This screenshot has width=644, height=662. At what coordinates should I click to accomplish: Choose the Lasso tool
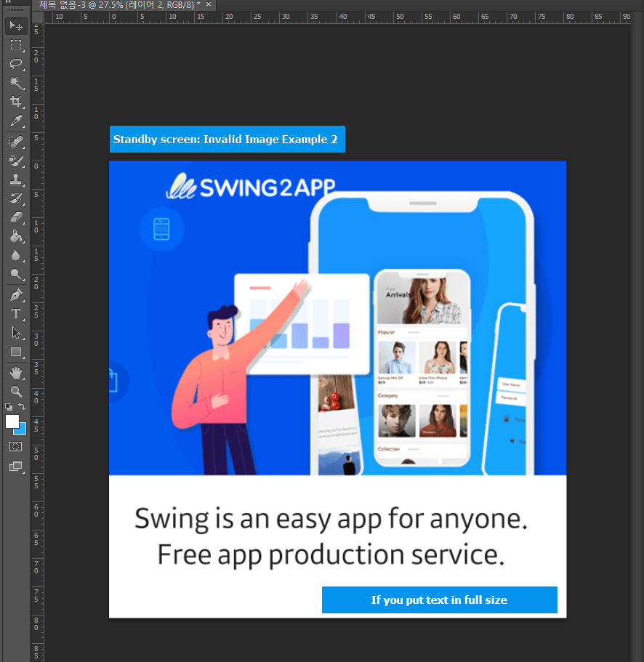pyautogui.click(x=16, y=64)
